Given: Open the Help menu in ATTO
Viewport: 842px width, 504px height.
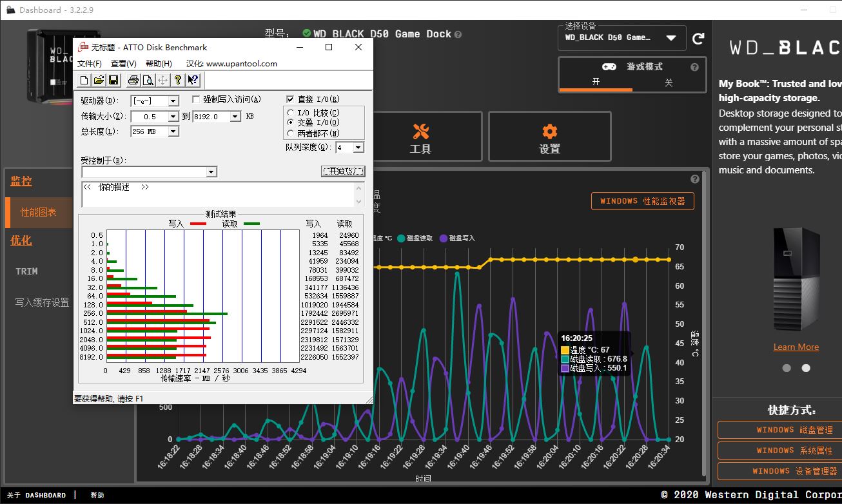Looking at the screenshot, I should [159, 63].
